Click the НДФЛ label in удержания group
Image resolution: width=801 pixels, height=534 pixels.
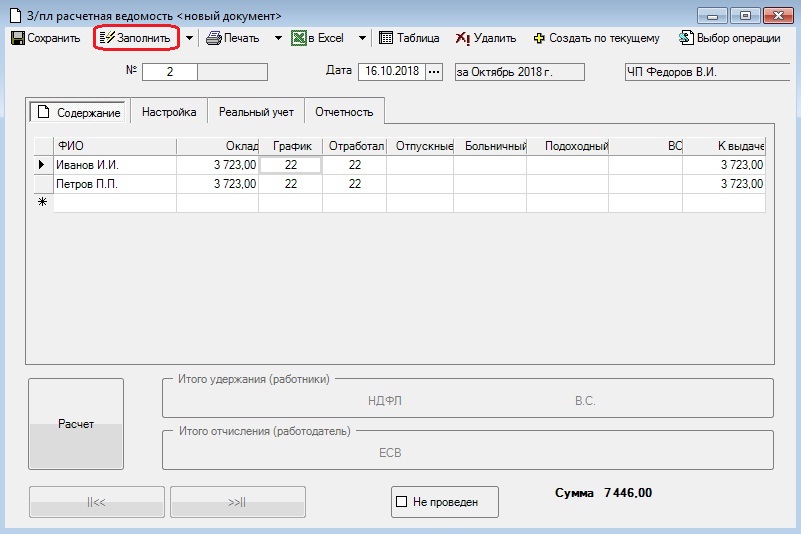[x=385, y=401]
